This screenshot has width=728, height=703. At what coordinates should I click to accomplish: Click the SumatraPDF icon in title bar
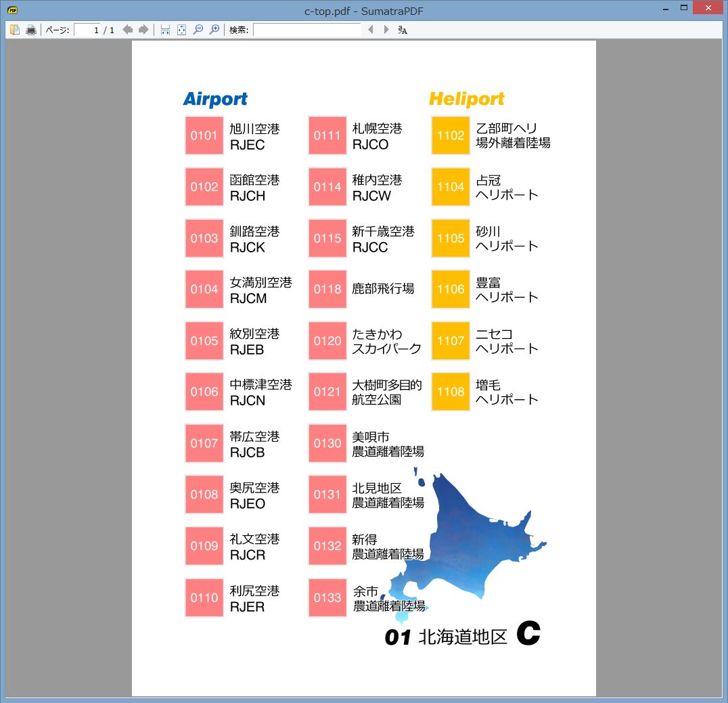click(x=12, y=9)
